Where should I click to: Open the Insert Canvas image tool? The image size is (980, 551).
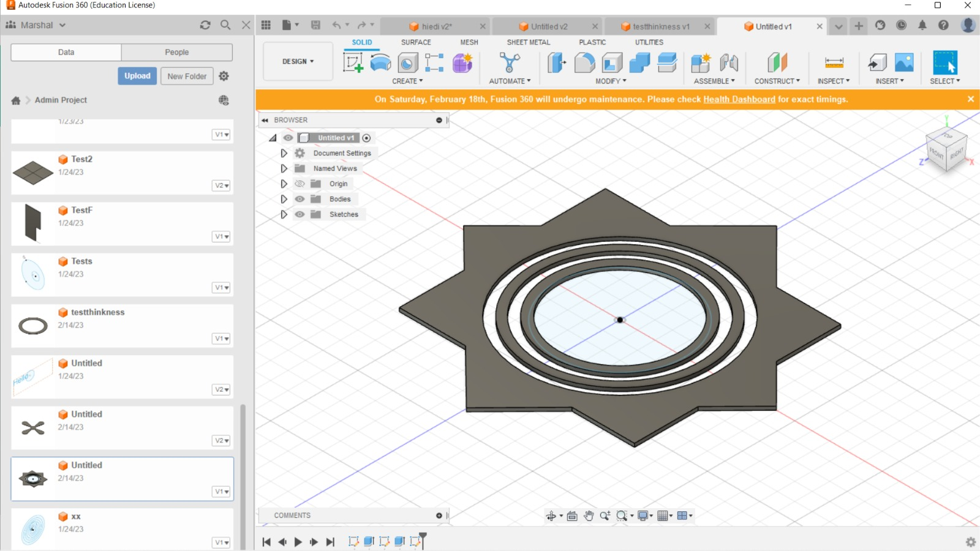click(x=904, y=62)
